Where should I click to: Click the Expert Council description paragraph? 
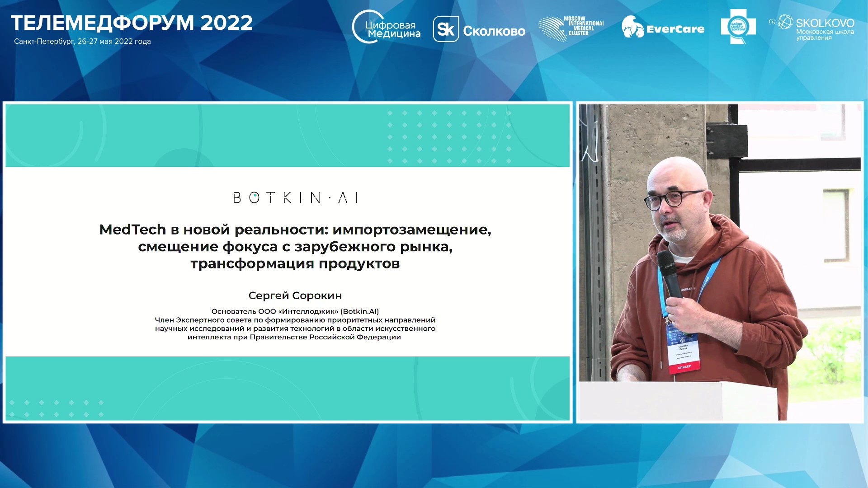click(x=295, y=328)
